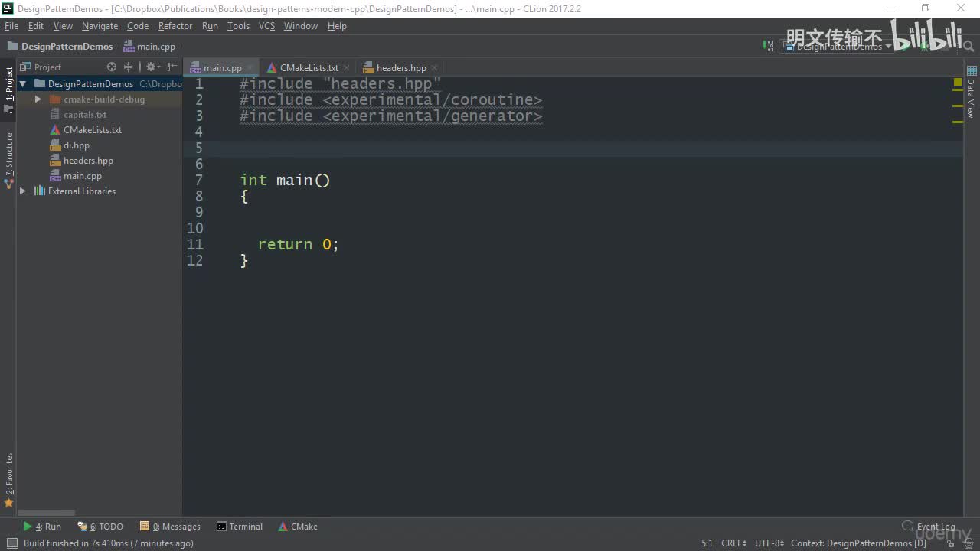Open the Window menu
Viewport: 980px width, 551px height.
click(x=301, y=26)
